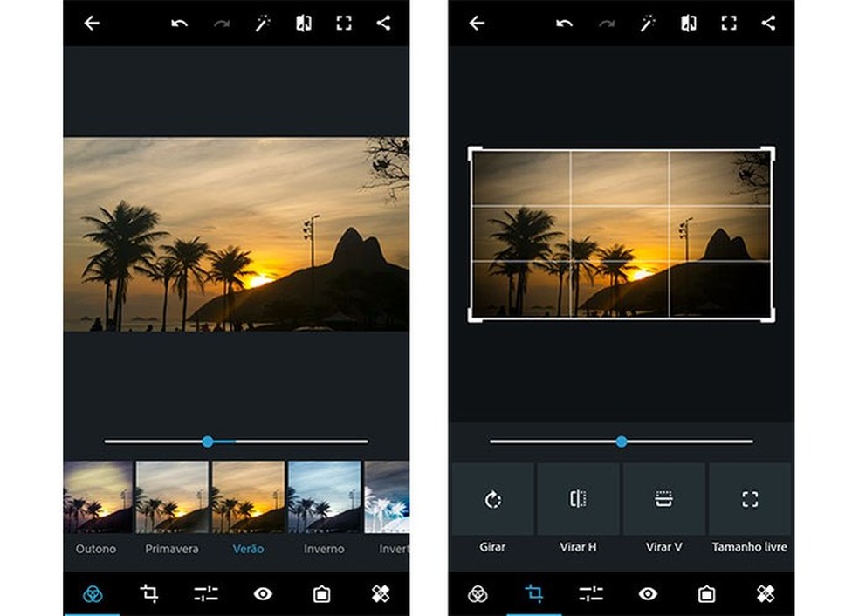Open the crop tool in the bottom bar
This screenshot has width=859, height=616.
tap(150, 594)
